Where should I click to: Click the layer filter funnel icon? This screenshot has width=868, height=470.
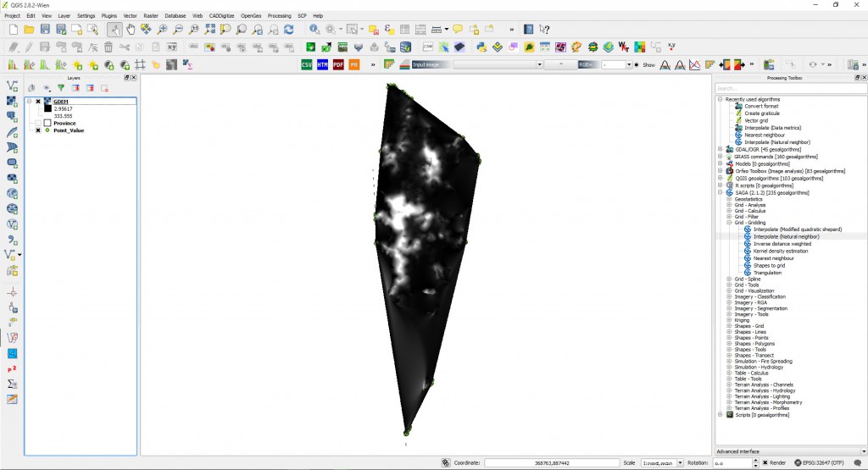[61, 87]
